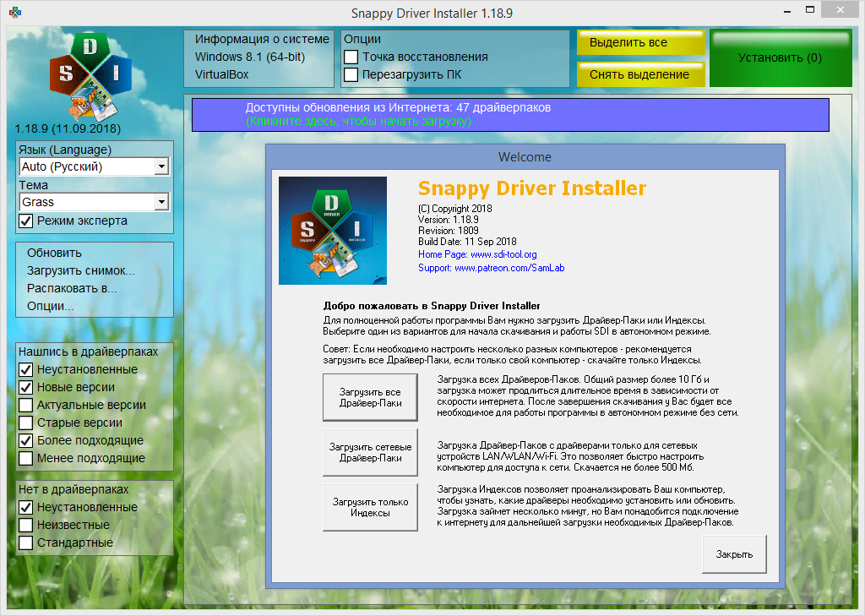Viewport: 865px width, 616px height.
Task: Enable the Неизвестные checkbox
Action: pyautogui.click(x=25, y=525)
